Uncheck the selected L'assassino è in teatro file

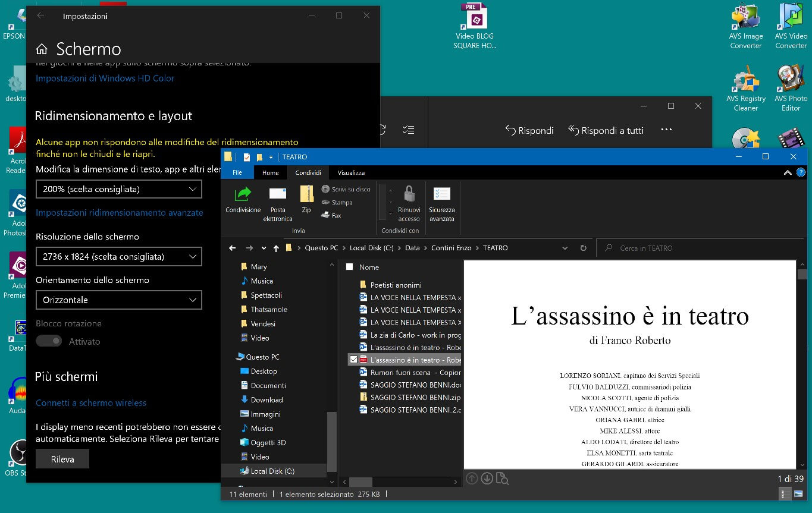354,360
